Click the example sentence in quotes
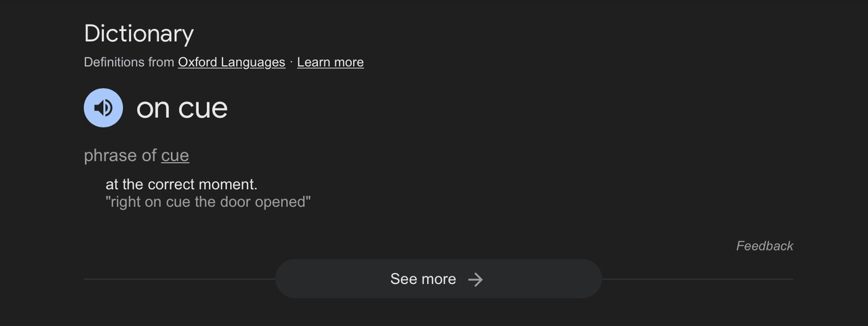 (208, 202)
